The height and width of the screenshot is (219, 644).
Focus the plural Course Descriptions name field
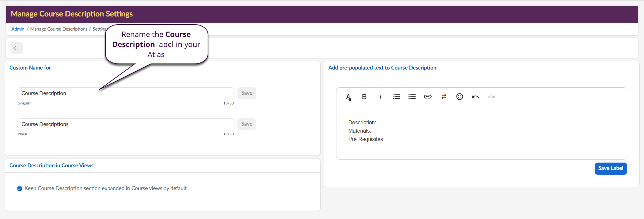pyautogui.click(x=125, y=124)
